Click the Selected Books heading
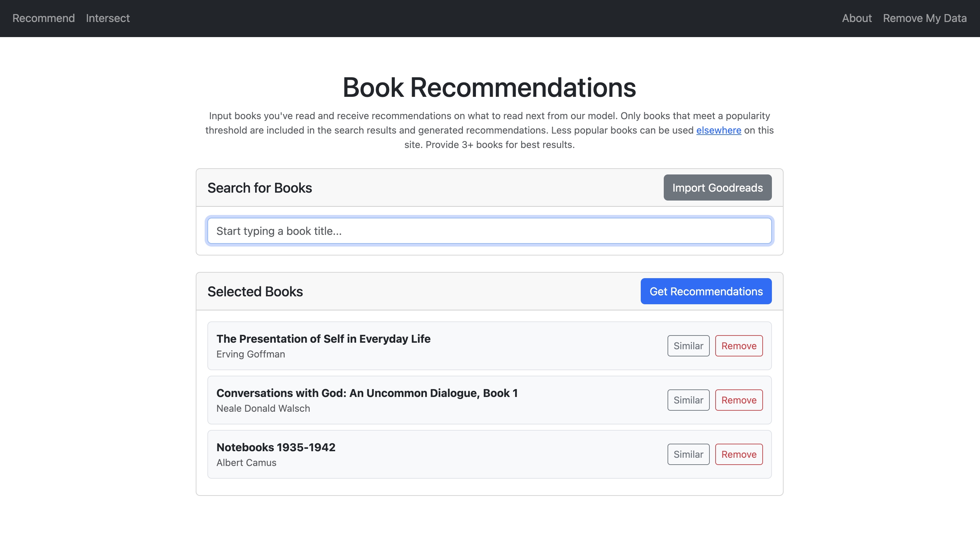Viewport: 980px width, 546px height. tap(255, 292)
